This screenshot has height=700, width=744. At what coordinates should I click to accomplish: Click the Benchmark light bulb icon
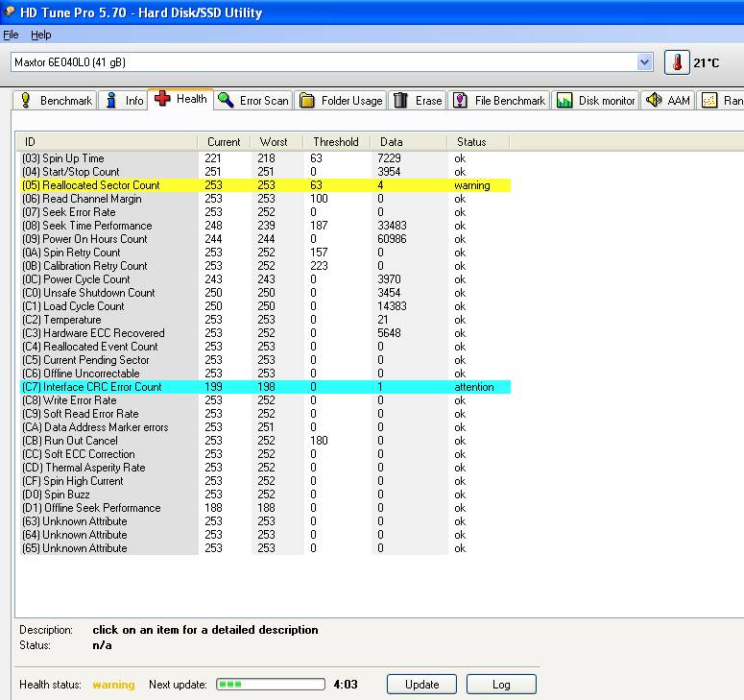pos(26,100)
